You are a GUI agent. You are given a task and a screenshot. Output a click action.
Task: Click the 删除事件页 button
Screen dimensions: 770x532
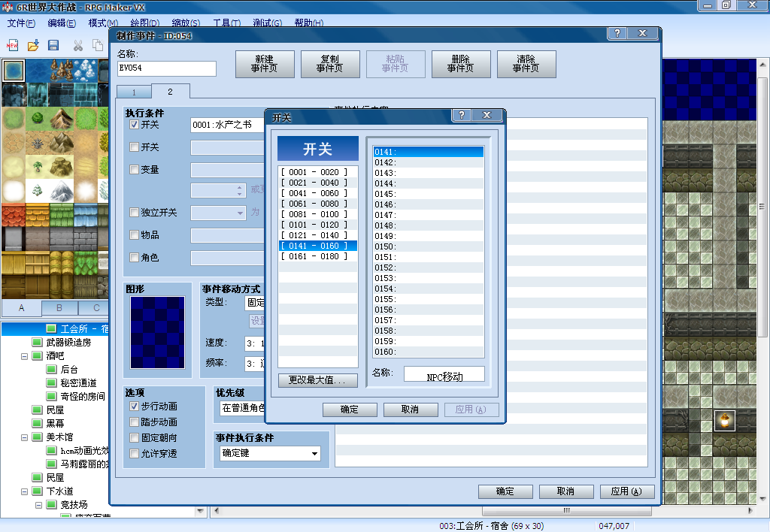[x=461, y=65]
